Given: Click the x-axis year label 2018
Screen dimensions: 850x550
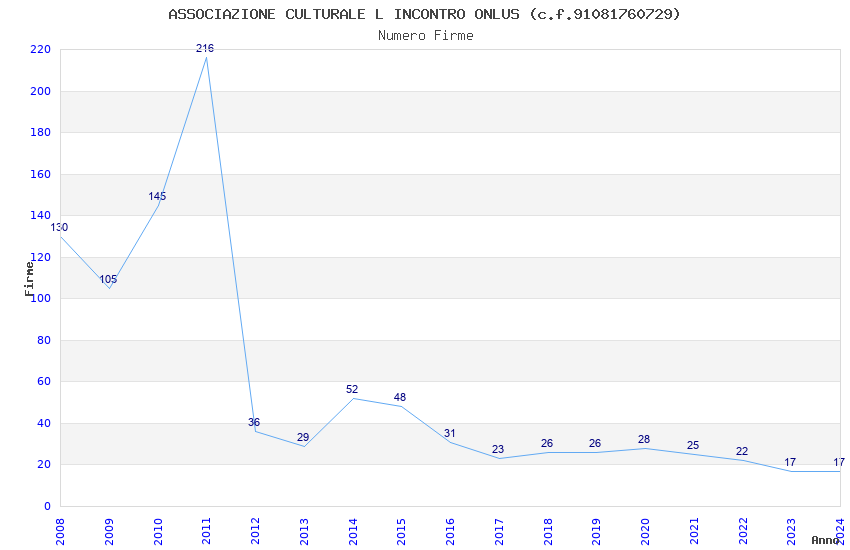Looking at the screenshot, I should (548, 532).
